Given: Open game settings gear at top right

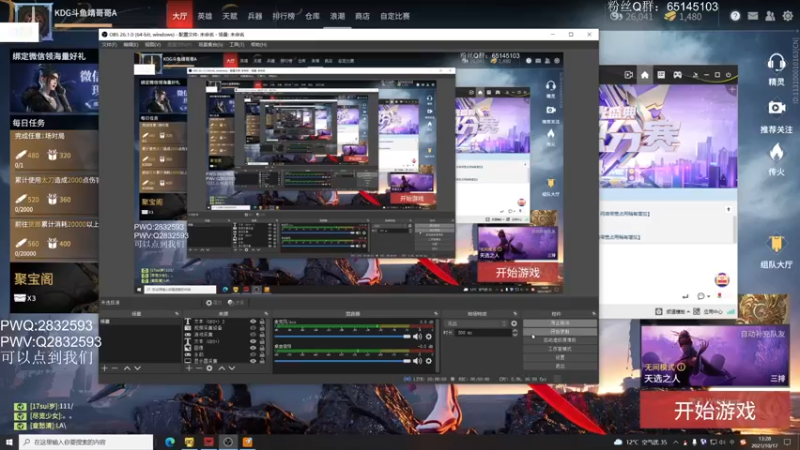Looking at the screenshot, I should coord(788,16).
